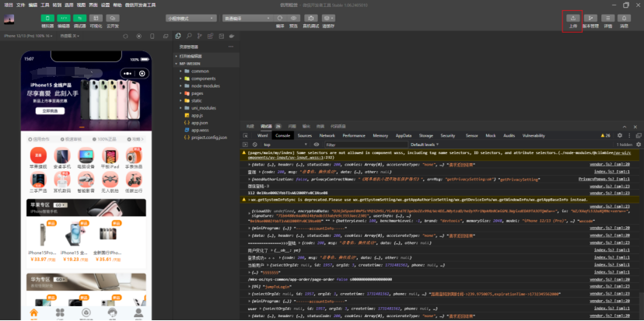
Task: Open the Default levels dropdown
Action: pyautogui.click(x=425, y=145)
